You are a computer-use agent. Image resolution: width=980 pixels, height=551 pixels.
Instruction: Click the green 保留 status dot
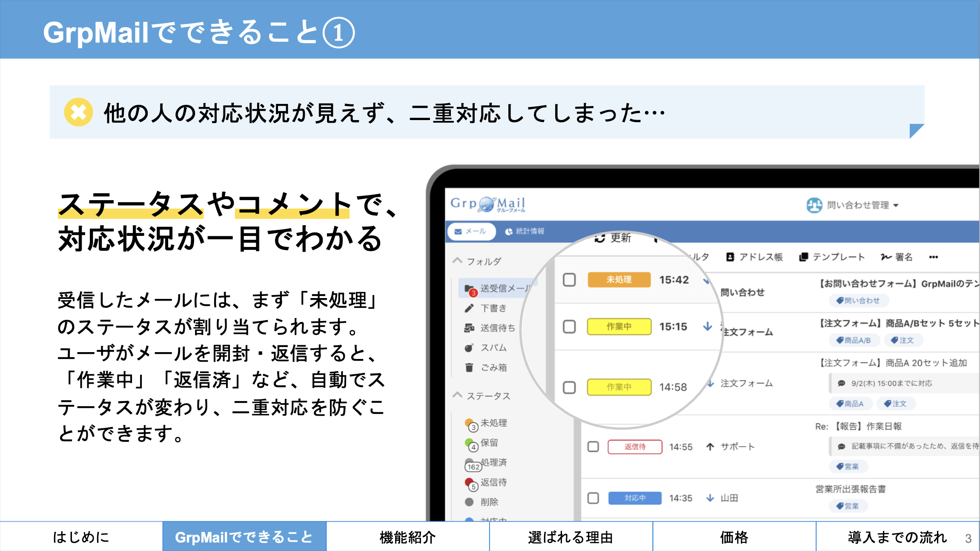[470, 443]
